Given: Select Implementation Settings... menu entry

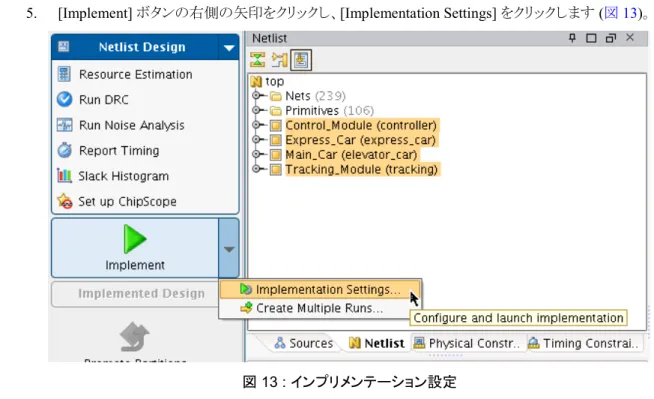Looking at the screenshot, I should coord(320,289).
